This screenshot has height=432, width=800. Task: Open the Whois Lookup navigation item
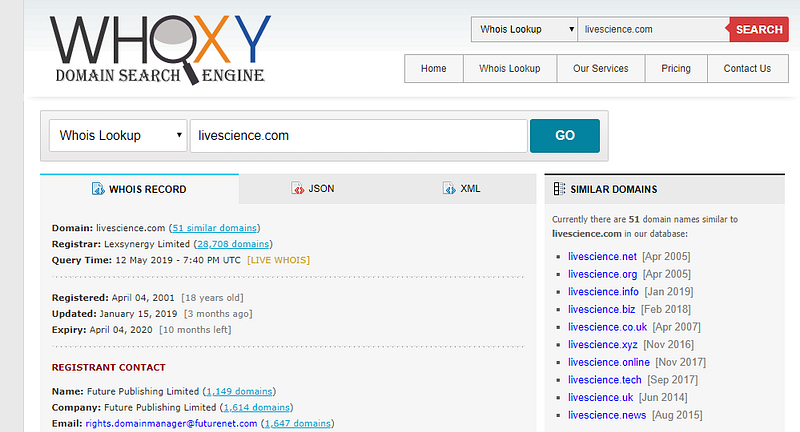click(x=510, y=68)
